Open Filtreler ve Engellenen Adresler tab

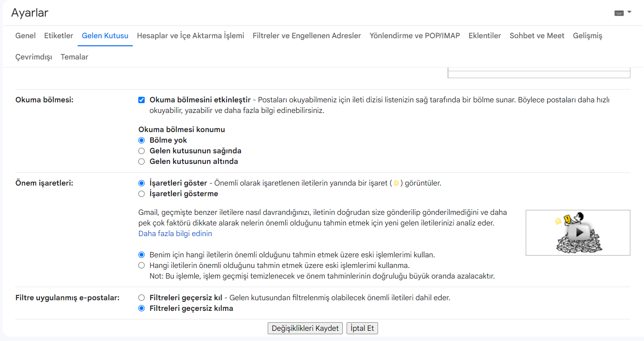coord(307,36)
